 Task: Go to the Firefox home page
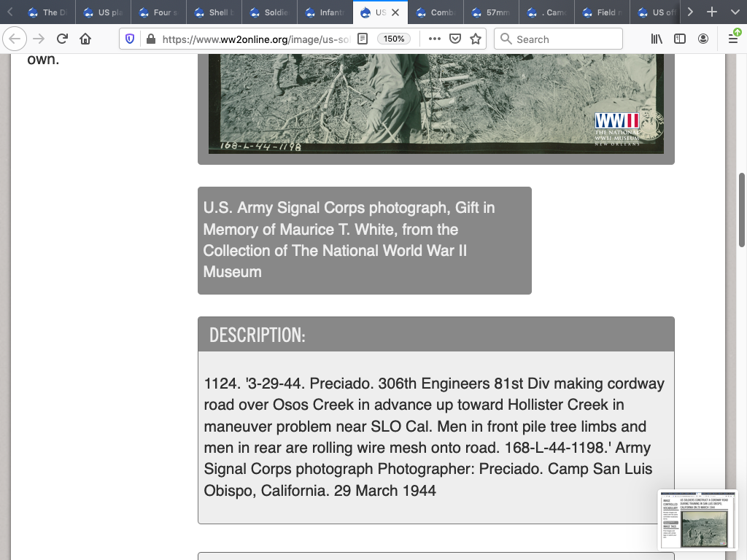[85, 39]
